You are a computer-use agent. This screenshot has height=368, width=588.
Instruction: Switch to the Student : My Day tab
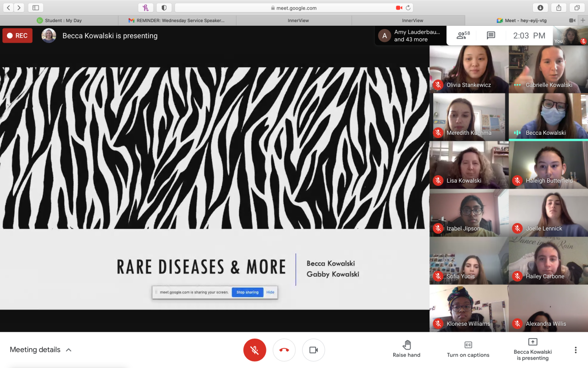tap(59, 20)
